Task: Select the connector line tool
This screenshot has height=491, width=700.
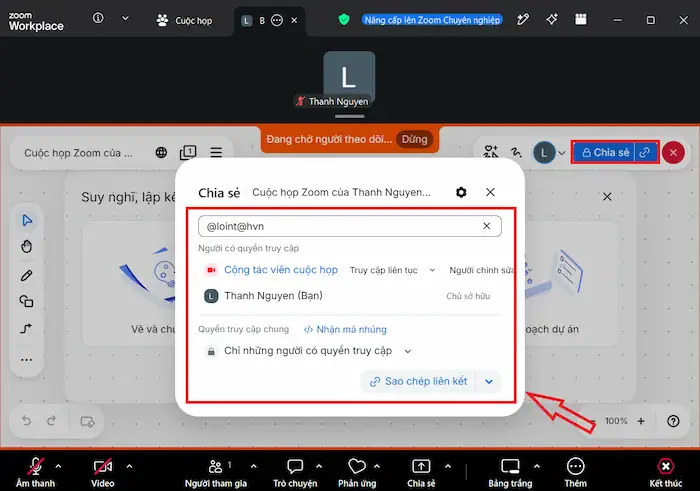Action: click(27, 329)
